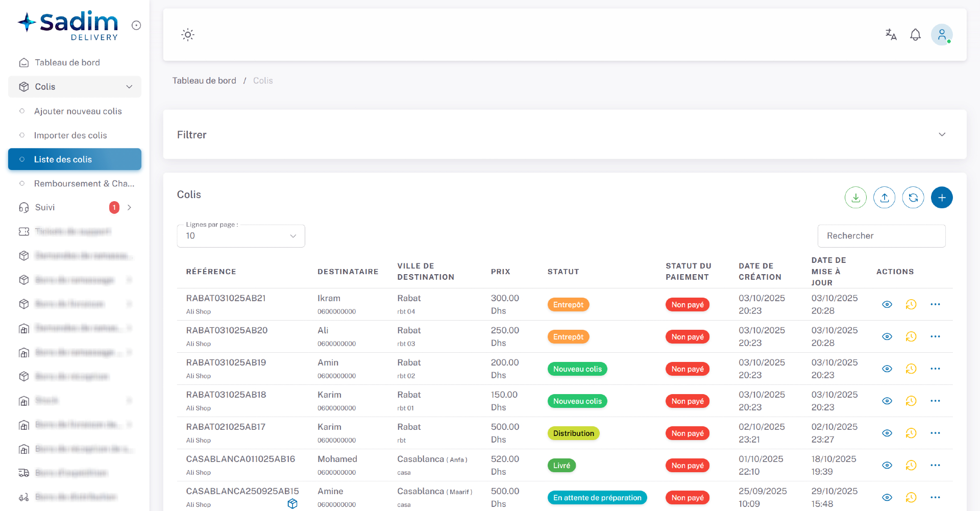This screenshot has height=511, width=980.
Task: Import colis using the upload arrow icon
Action: point(885,198)
